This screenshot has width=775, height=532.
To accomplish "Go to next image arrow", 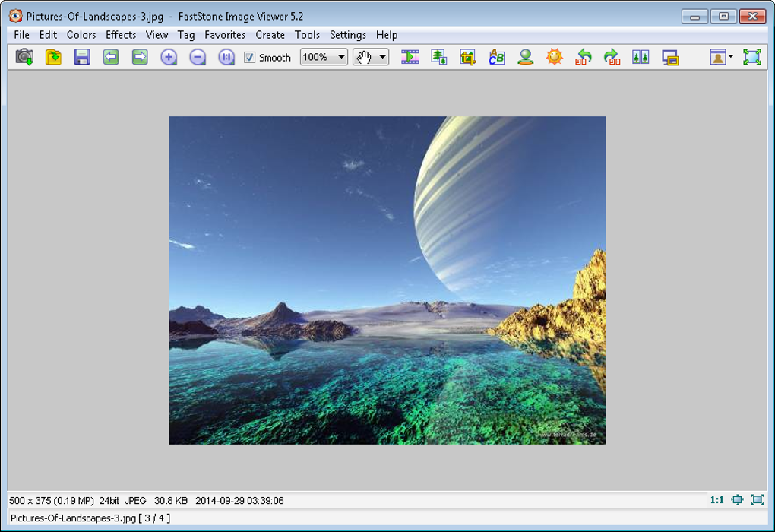I will (140, 57).
